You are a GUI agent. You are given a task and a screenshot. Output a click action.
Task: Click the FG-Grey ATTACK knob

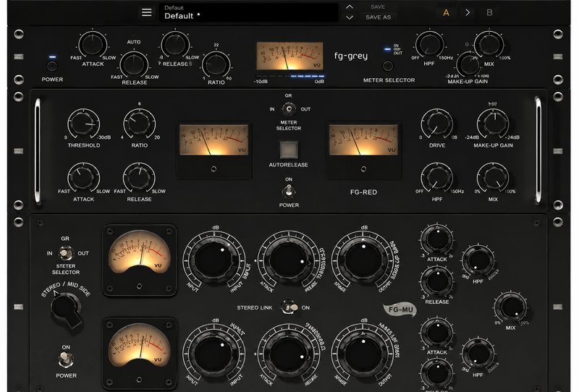[x=93, y=45]
